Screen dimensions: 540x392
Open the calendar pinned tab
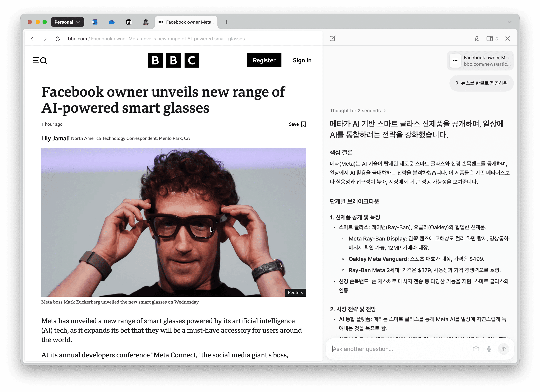tap(129, 22)
